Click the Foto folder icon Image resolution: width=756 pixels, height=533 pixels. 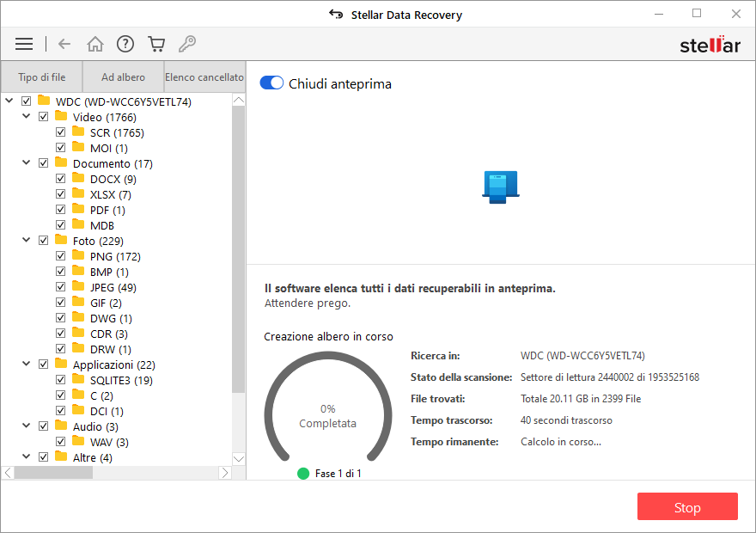(x=61, y=239)
